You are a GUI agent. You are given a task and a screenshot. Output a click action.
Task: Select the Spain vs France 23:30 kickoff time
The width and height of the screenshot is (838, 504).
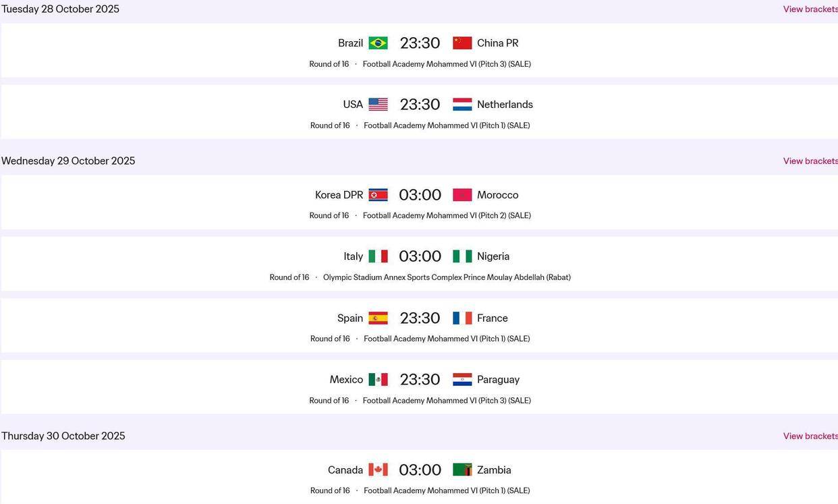click(420, 318)
